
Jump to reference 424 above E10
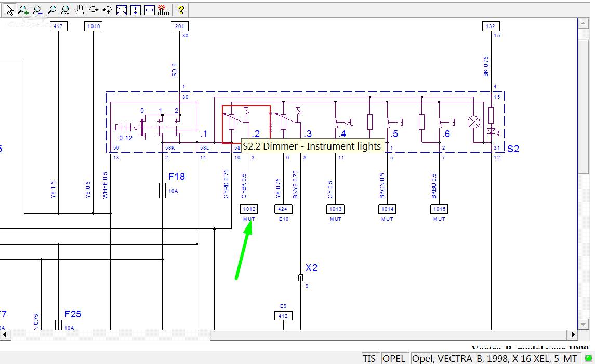coord(283,209)
